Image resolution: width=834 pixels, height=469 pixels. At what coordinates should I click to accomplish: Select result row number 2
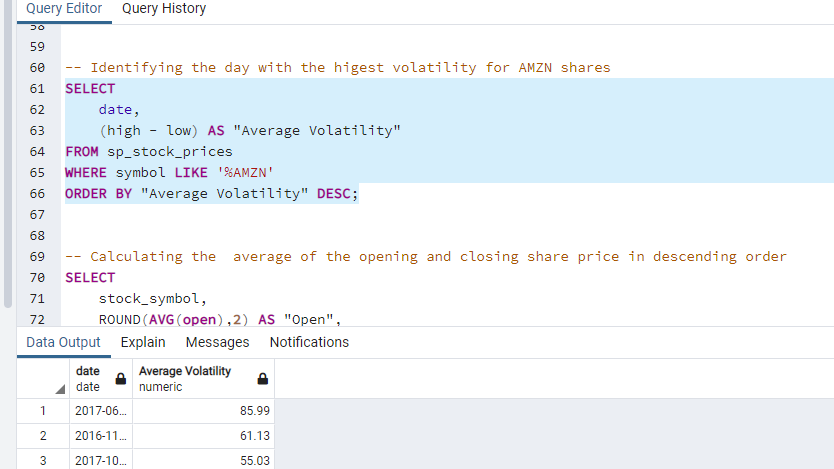(43, 436)
